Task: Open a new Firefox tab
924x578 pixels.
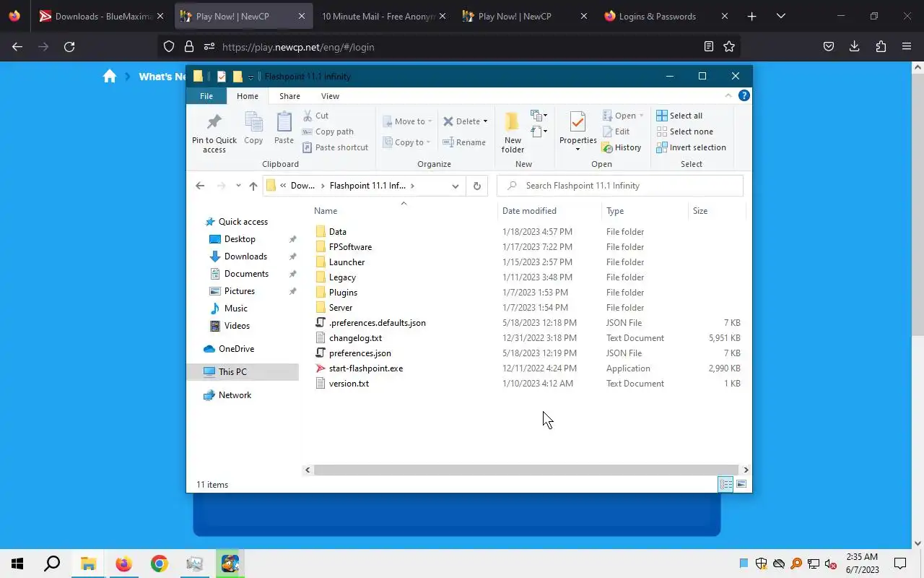Action: coord(751,16)
